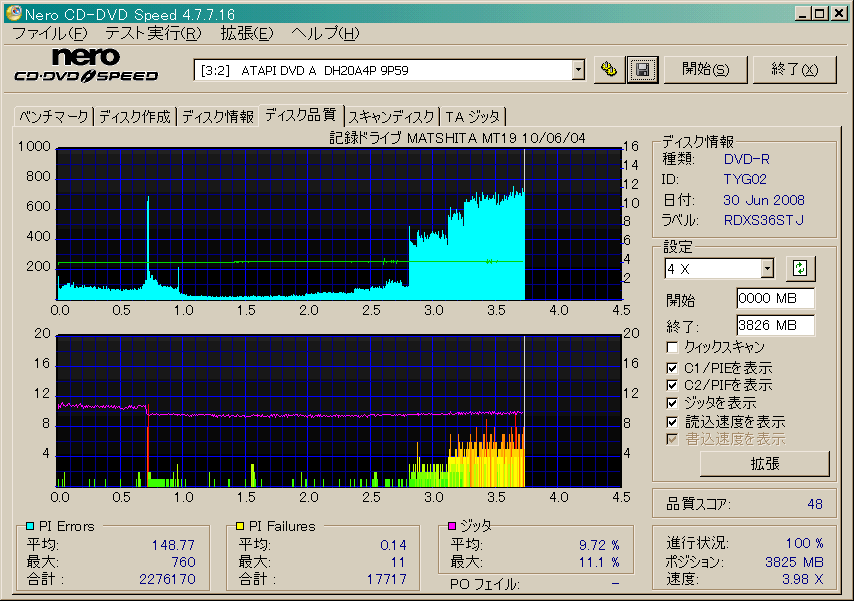
Task: Click the position value 3825 MB
Action: (x=794, y=562)
